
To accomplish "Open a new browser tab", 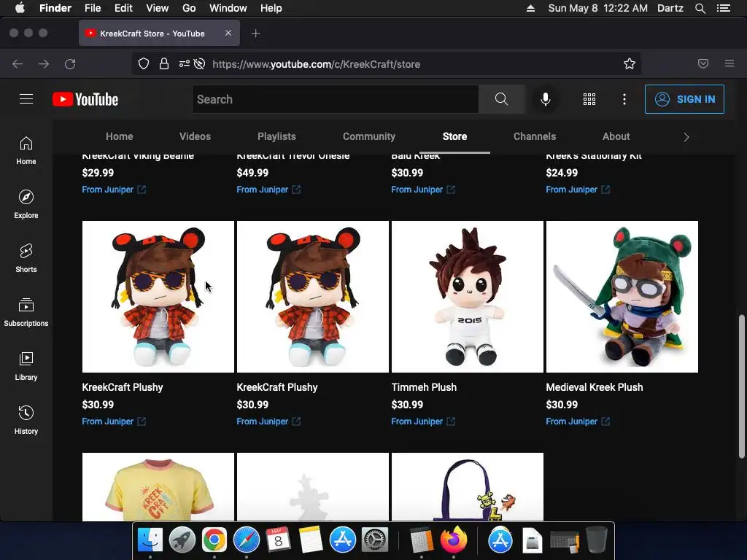I will pos(256,34).
